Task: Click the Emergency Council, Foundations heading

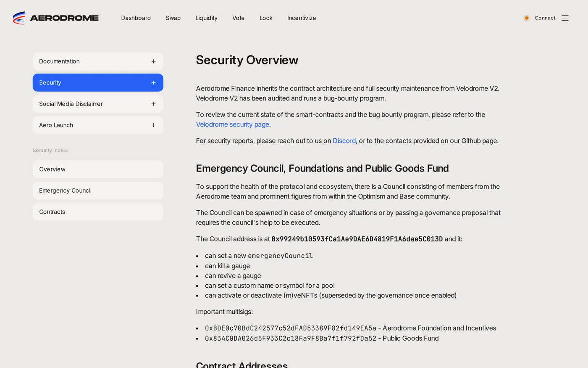Action: (x=322, y=169)
